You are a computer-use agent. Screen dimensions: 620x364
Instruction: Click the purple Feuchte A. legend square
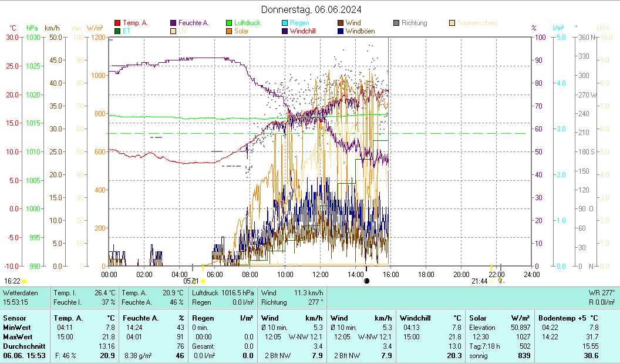pyautogui.click(x=173, y=23)
